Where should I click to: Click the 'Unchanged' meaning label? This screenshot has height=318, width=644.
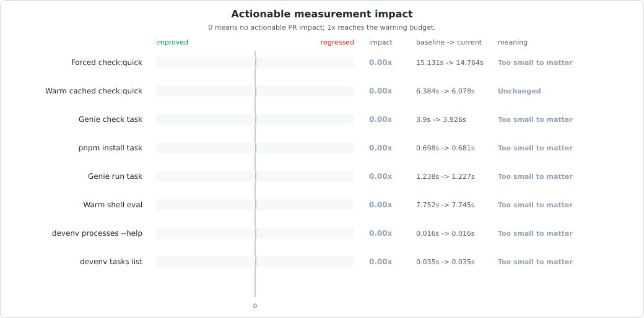[519, 91]
